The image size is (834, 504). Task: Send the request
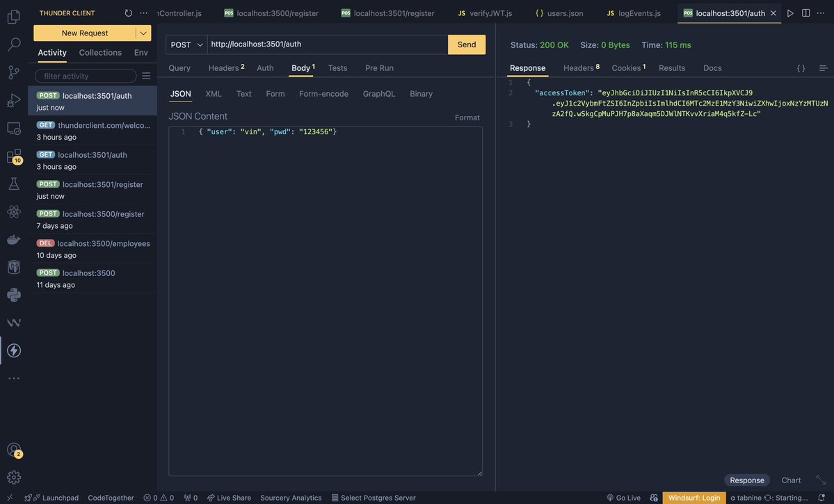467,44
